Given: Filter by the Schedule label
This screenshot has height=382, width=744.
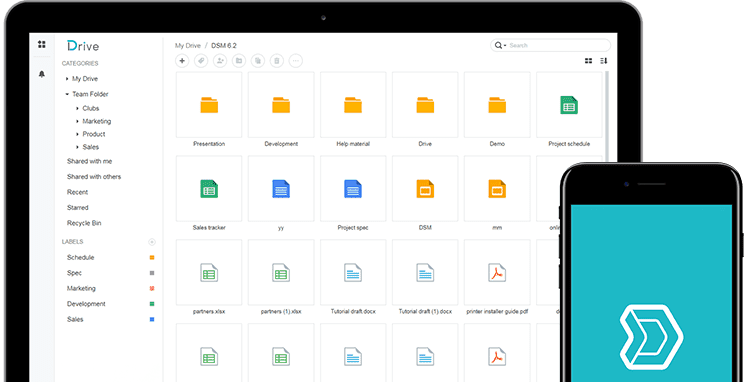Looking at the screenshot, I should point(81,258).
